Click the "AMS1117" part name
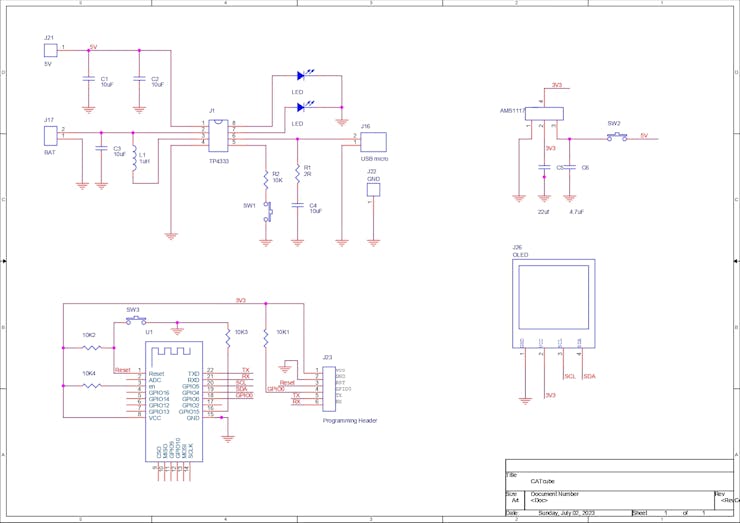This screenshot has width=740, height=523. 513,111
